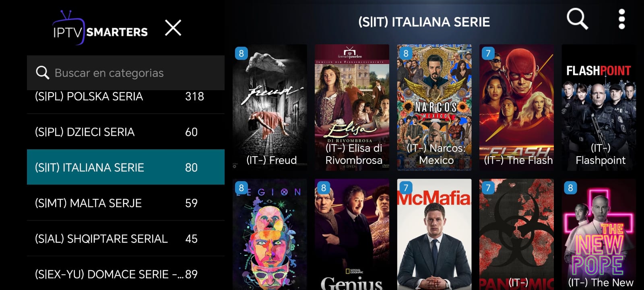Click the rating badge on Freud poster
Image resolution: width=644 pixels, height=290 pixels.
[241, 53]
